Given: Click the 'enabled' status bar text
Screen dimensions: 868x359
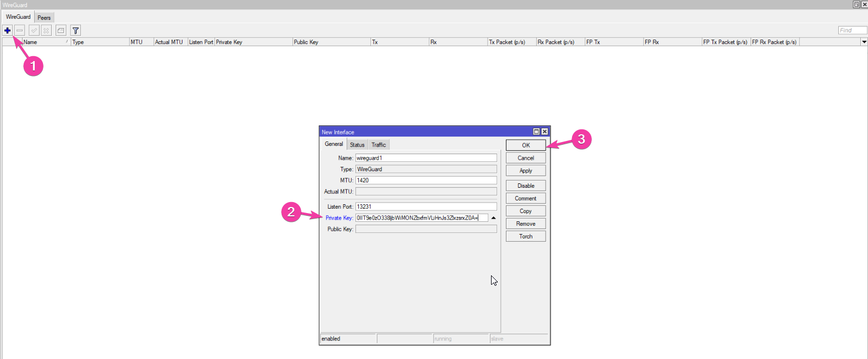Looking at the screenshot, I should [x=331, y=339].
